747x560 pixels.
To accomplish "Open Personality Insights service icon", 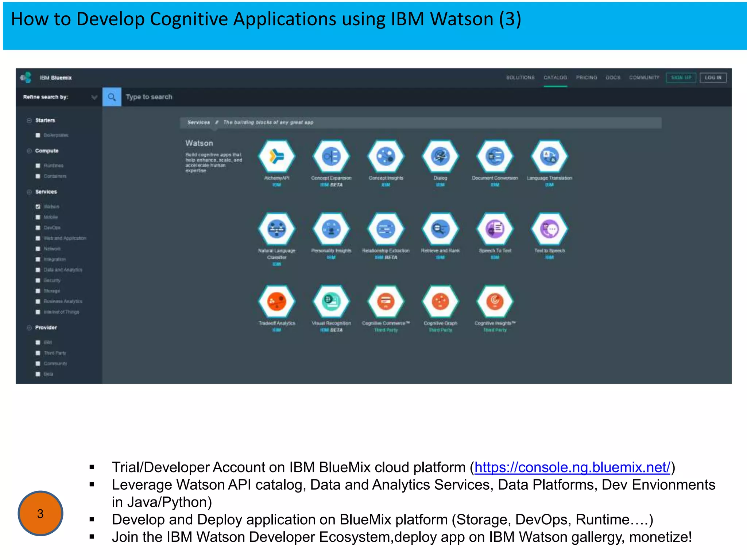I will 331,229.
